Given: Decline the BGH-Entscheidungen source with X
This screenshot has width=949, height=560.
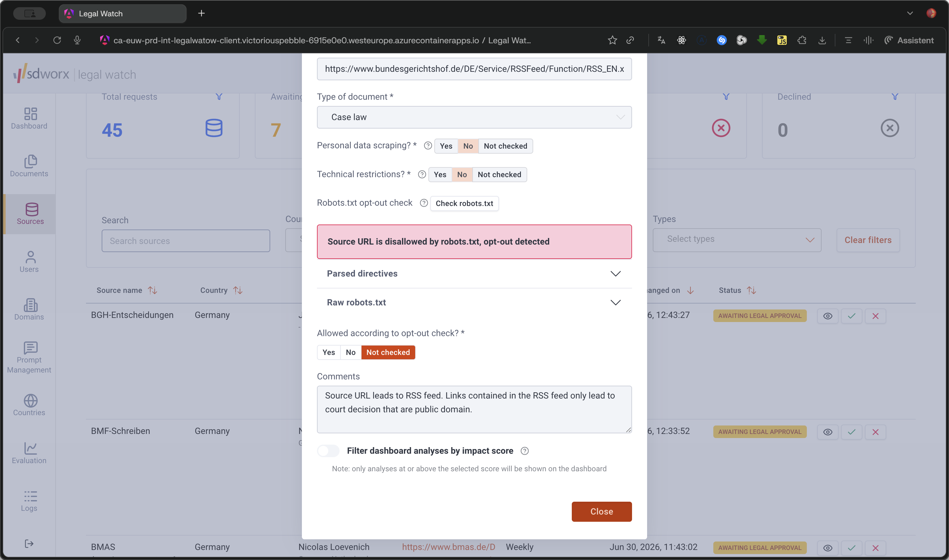Looking at the screenshot, I should tap(875, 316).
